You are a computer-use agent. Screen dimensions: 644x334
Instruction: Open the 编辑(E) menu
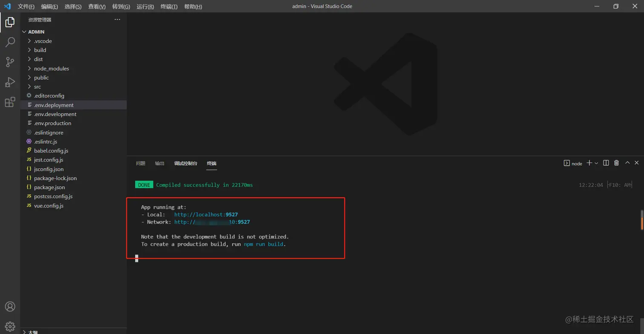pos(49,6)
